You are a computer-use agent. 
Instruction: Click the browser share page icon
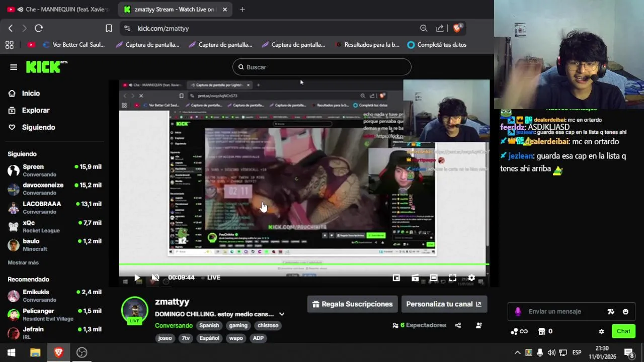[x=440, y=28]
